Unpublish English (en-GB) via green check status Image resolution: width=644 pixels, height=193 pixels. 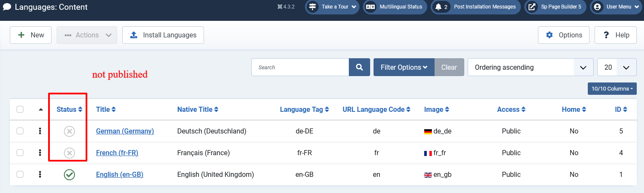69,174
